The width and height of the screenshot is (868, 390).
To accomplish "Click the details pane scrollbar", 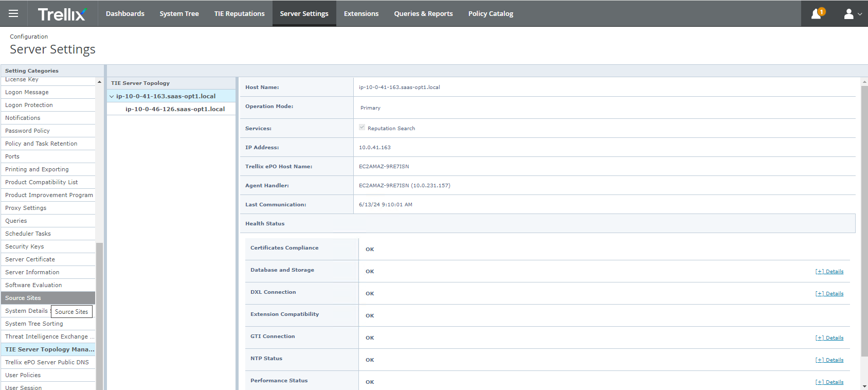I will tap(864, 221).
